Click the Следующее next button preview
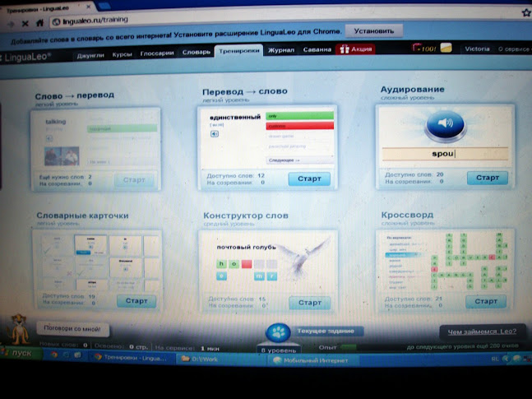 click(299, 160)
